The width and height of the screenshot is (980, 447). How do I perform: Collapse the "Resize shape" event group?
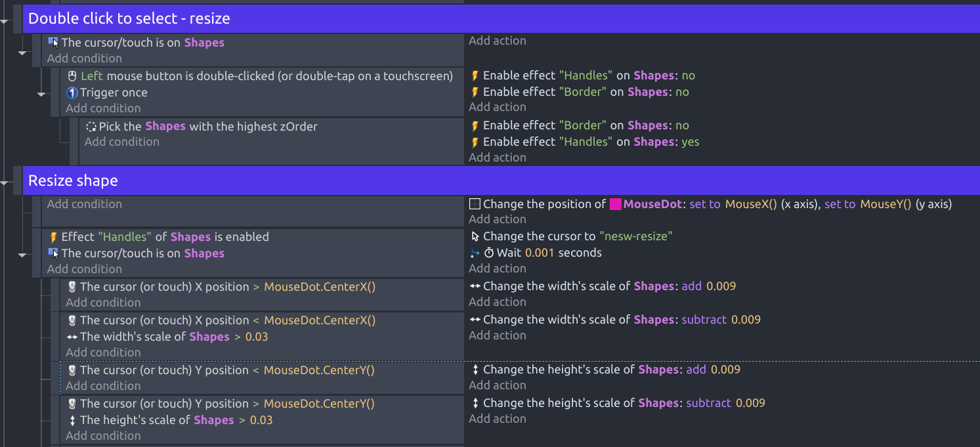[6, 184]
